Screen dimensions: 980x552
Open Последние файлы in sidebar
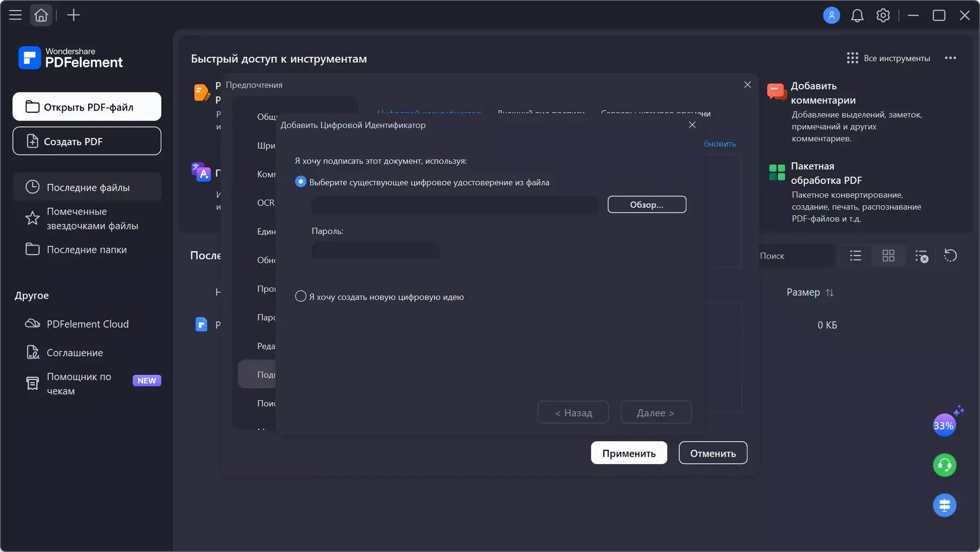click(x=88, y=187)
